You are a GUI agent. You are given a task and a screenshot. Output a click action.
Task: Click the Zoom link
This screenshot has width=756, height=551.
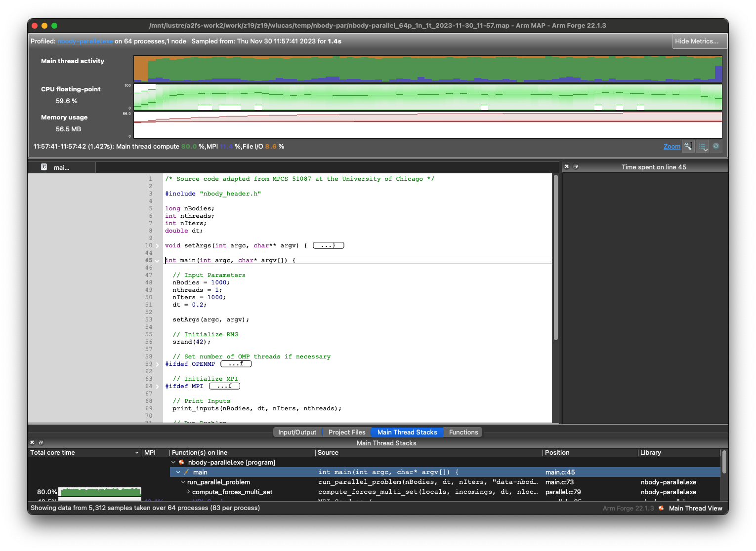(x=672, y=147)
